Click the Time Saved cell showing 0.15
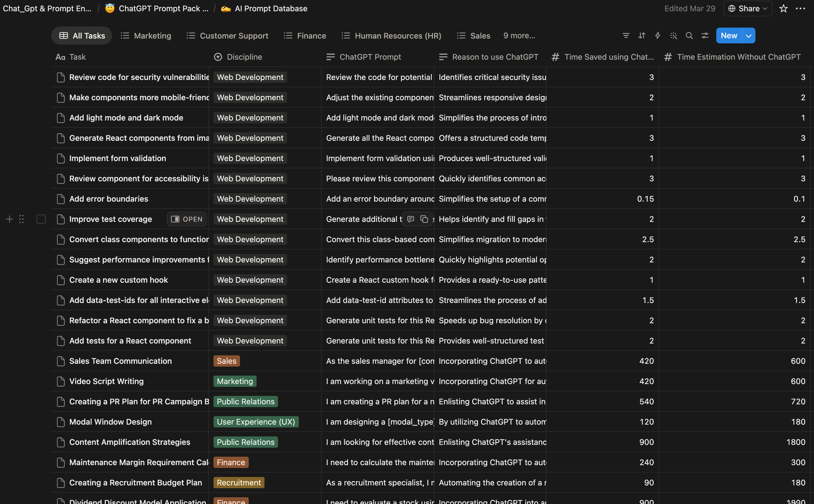This screenshot has width=814, height=504. tap(602, 199)
